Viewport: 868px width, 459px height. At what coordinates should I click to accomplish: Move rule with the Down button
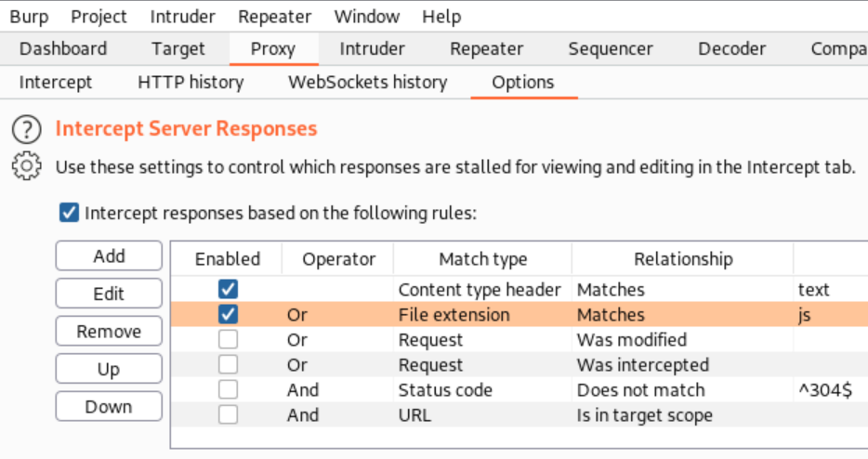[x=109, y=406]
